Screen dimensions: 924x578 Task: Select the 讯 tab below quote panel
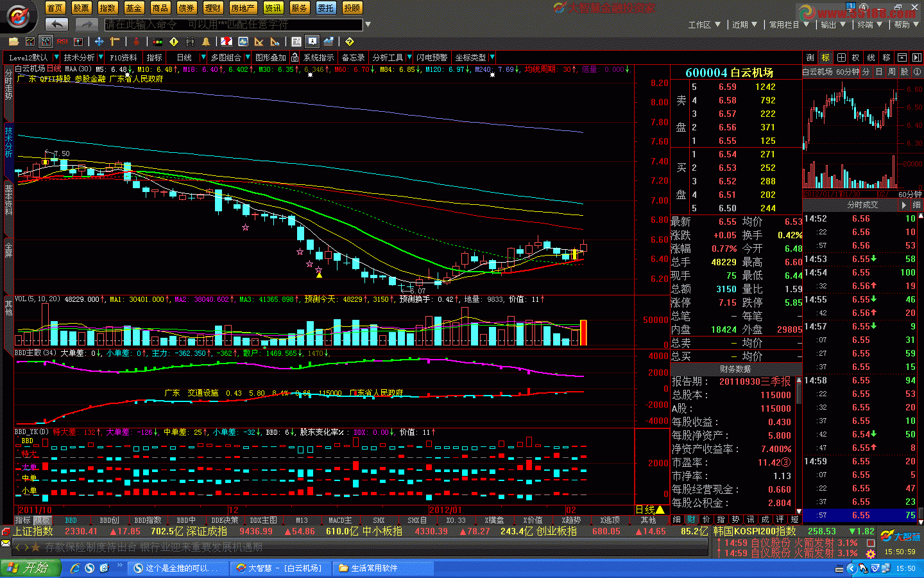pos(750,519)
